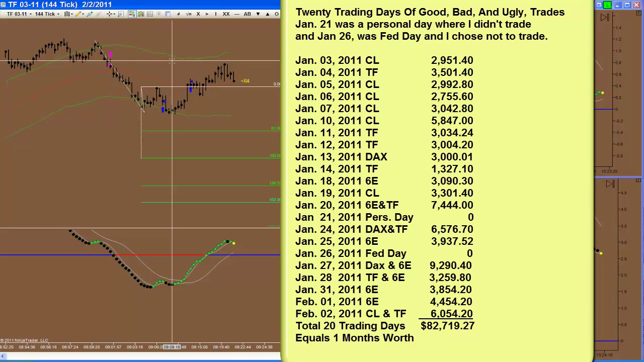This screenshot has height=362, width=644.
Task: Click the Jan. 13, 2011 DAX row
Action: click(x=384, y=157)
